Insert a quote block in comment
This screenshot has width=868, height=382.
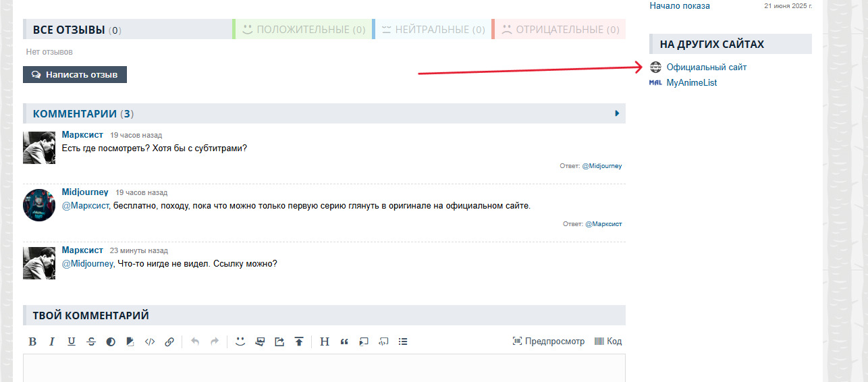(344, 342)
